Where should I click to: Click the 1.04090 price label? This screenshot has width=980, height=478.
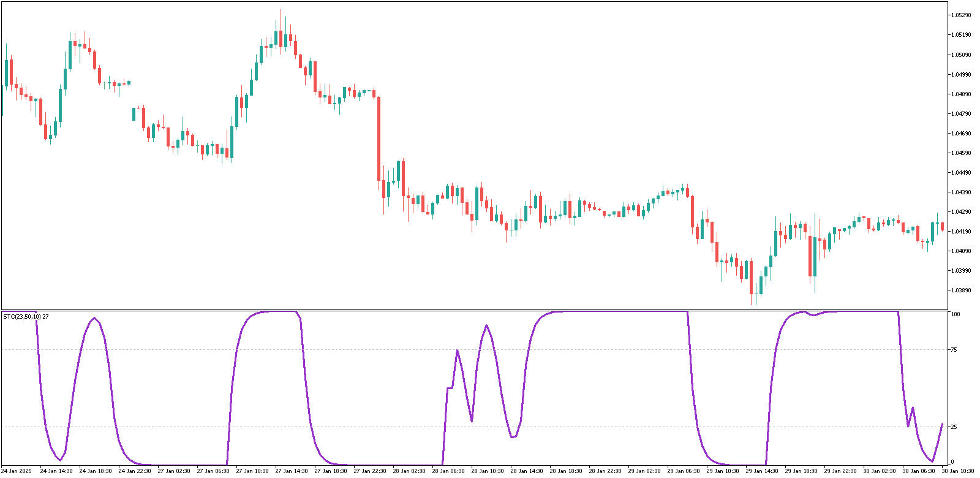tap(962, 251)
